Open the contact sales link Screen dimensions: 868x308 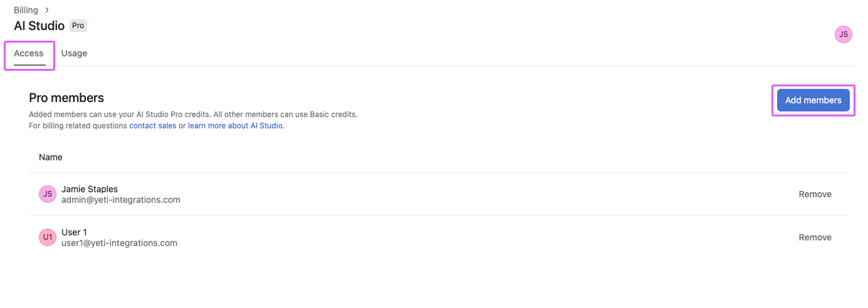pyautogui.click(x=153, y=126)
